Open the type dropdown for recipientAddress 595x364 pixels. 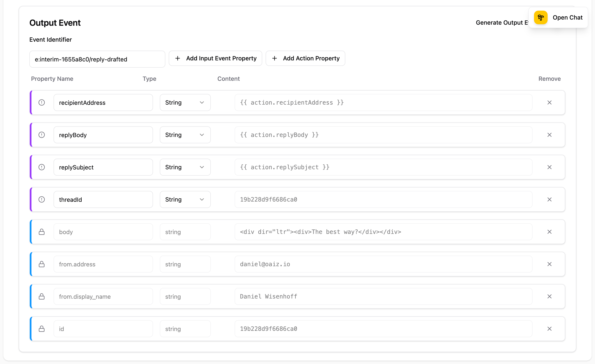click(x=185, y=102)
